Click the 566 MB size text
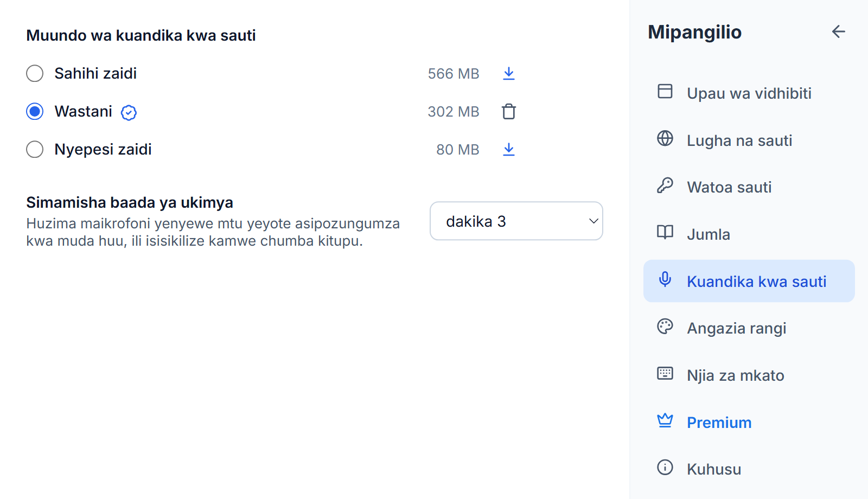Image resolution: width=868 pixels, height=499 pixels. [454, 74]
